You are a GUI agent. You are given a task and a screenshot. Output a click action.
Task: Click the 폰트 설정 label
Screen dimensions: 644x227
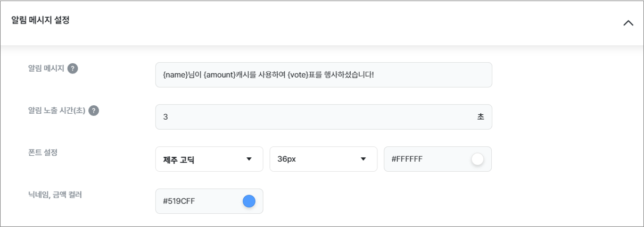pyautogui.click(x=43, y=153)
